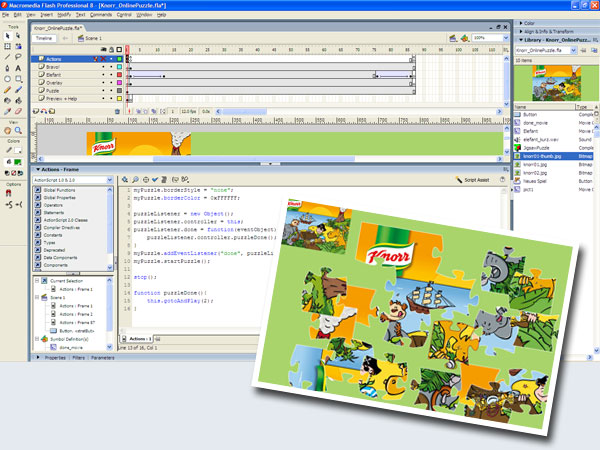Select the Oval tool
Viewport: 600px width, 450px height.
coord(8,79)
